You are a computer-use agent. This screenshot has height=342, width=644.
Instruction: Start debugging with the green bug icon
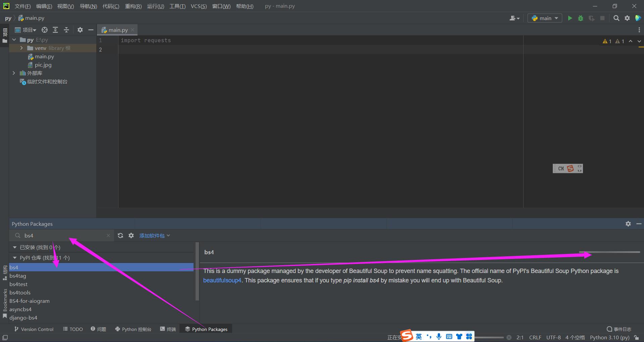[x=581, y=18]
